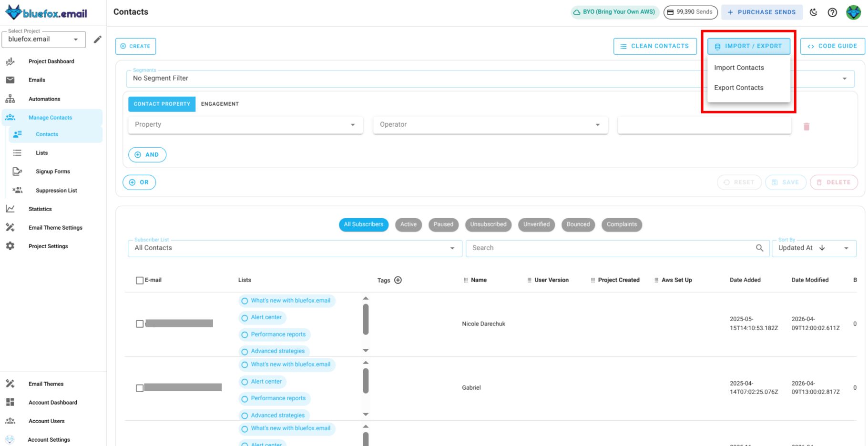The height and width of the screenshot is (446, 868).
Task: Open the Select Project dropdown
Action: 75,40
